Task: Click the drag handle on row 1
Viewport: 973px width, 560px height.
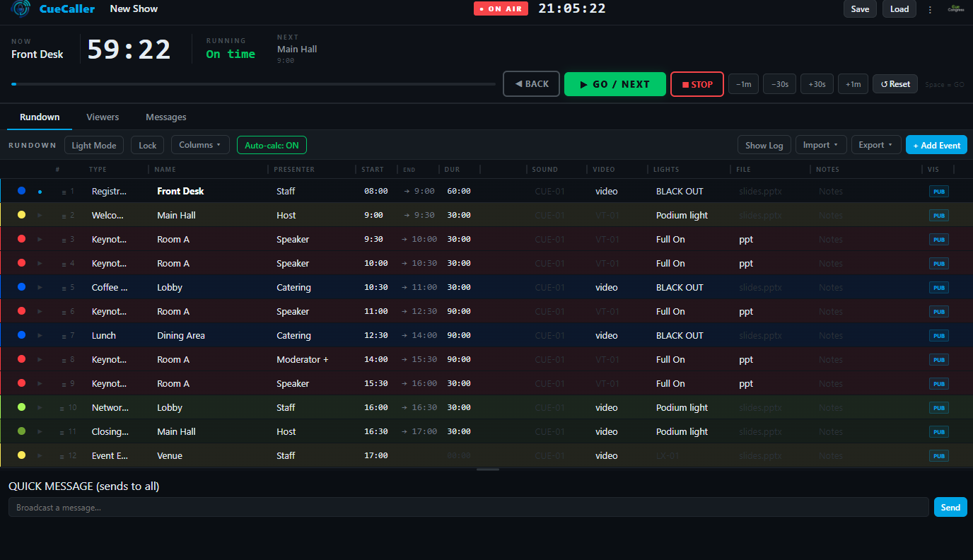Action: coord(64,192)
